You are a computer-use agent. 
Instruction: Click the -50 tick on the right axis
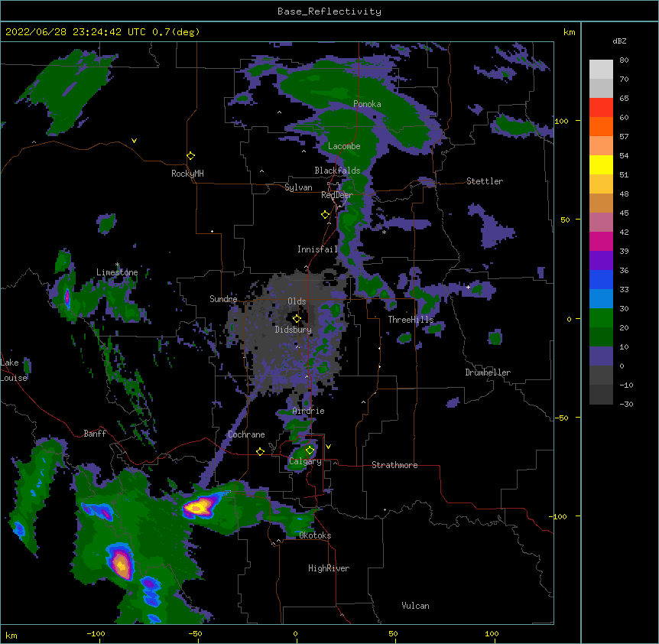561,418
